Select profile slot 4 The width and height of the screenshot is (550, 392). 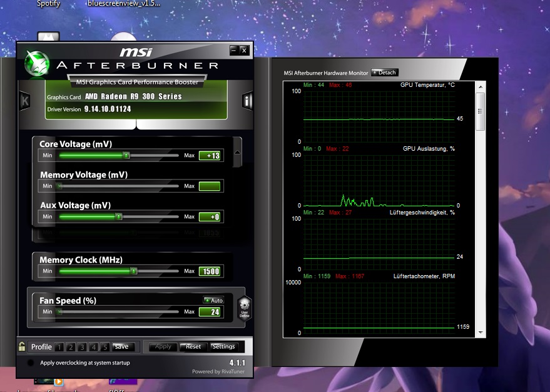click(x=93, y=347)
